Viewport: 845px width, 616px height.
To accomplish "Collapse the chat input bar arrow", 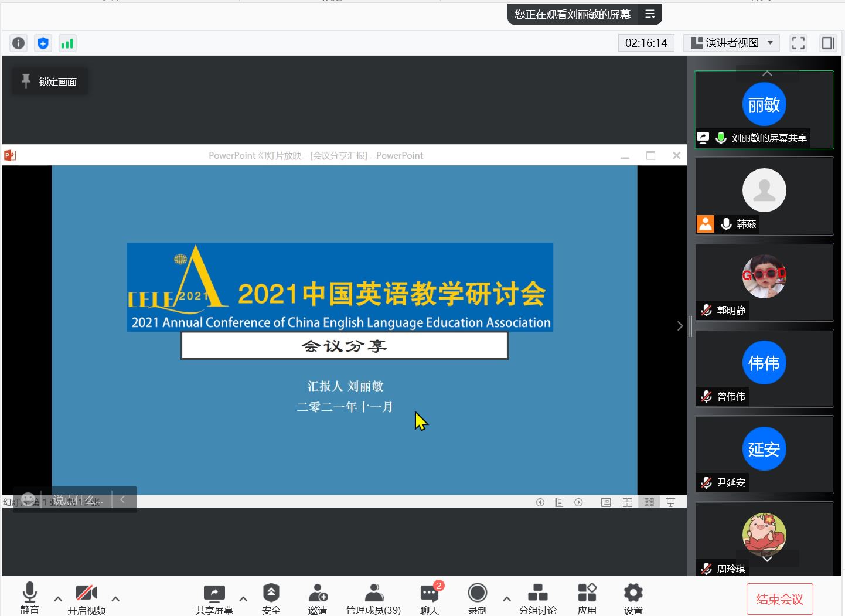I will click(x=122, y=499).
